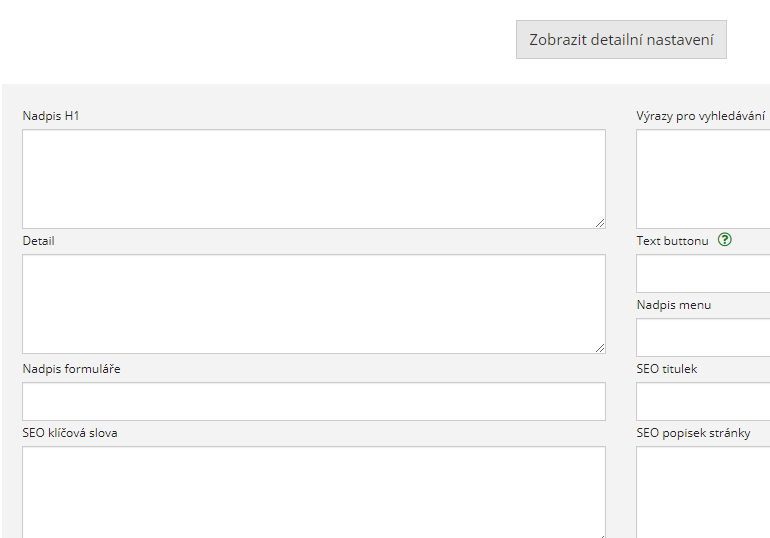Focus the Nadpis H1 text area
Viewport: 770px width, 538px height.
pyautogui.click(x=314, y=179)
